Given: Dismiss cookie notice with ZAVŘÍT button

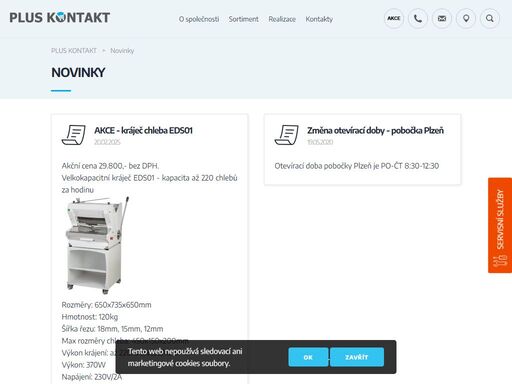Looking at the screenshot, I should coord(357,357).
